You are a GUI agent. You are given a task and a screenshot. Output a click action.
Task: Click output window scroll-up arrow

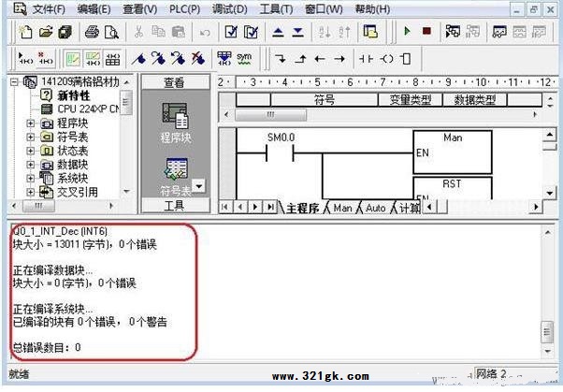(547, 232)
